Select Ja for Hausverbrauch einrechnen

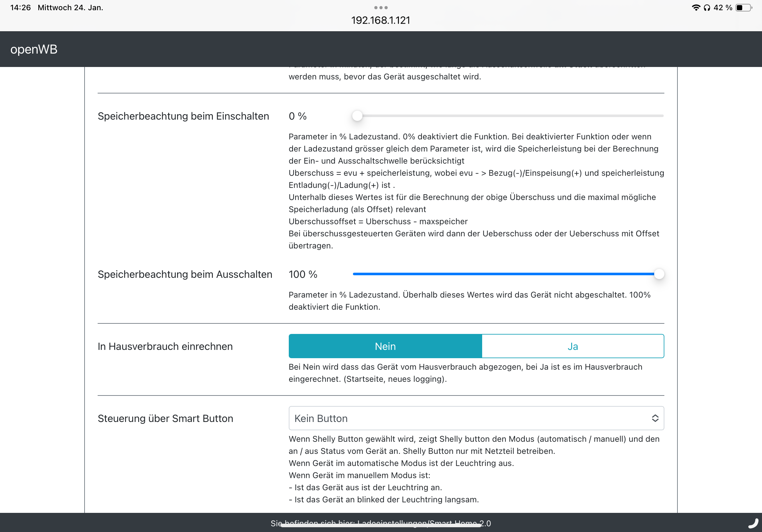coord(572,346)
